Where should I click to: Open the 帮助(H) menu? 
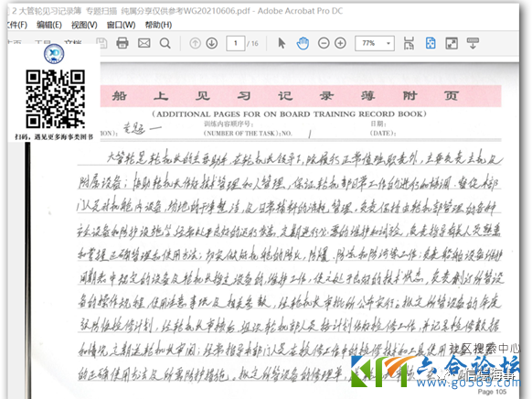[158, 25]
